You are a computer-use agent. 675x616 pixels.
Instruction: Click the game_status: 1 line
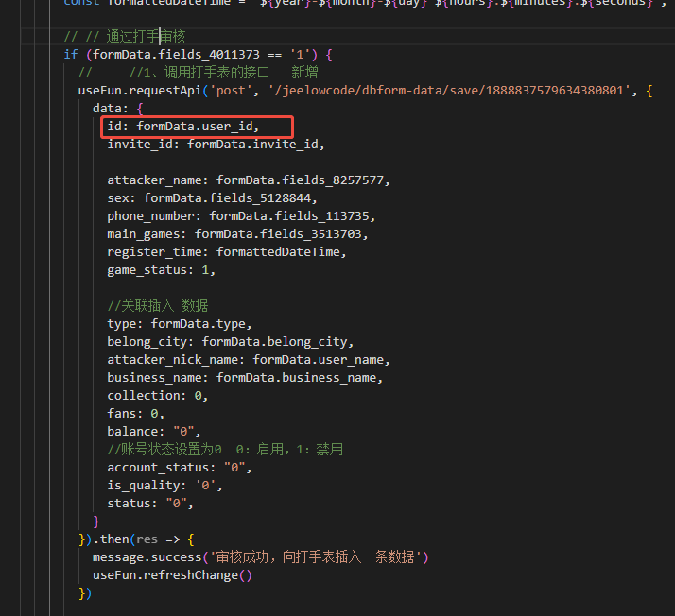pyautogui.click(x=161, y=270)
